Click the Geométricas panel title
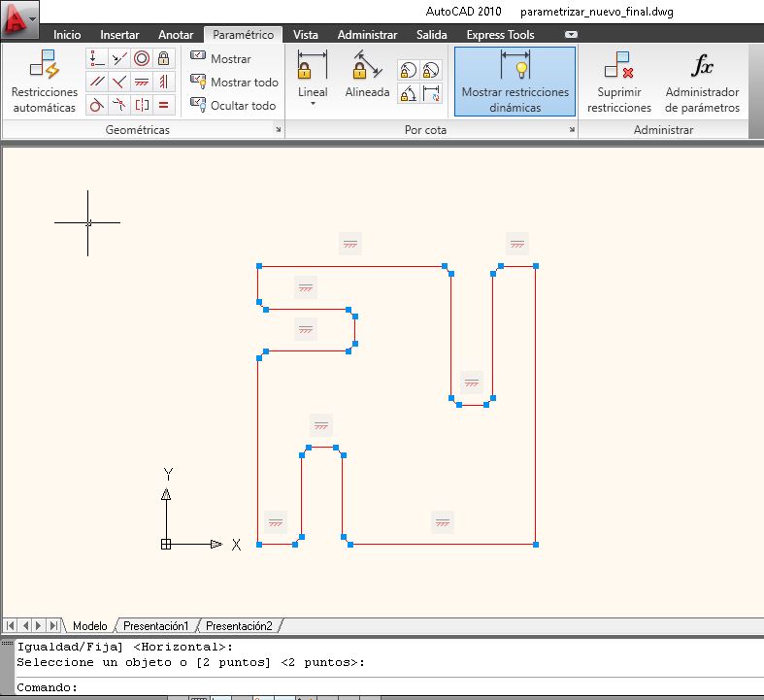Viewport: 764px width, 700px height. pyautogui.click(x=138, y=129)
